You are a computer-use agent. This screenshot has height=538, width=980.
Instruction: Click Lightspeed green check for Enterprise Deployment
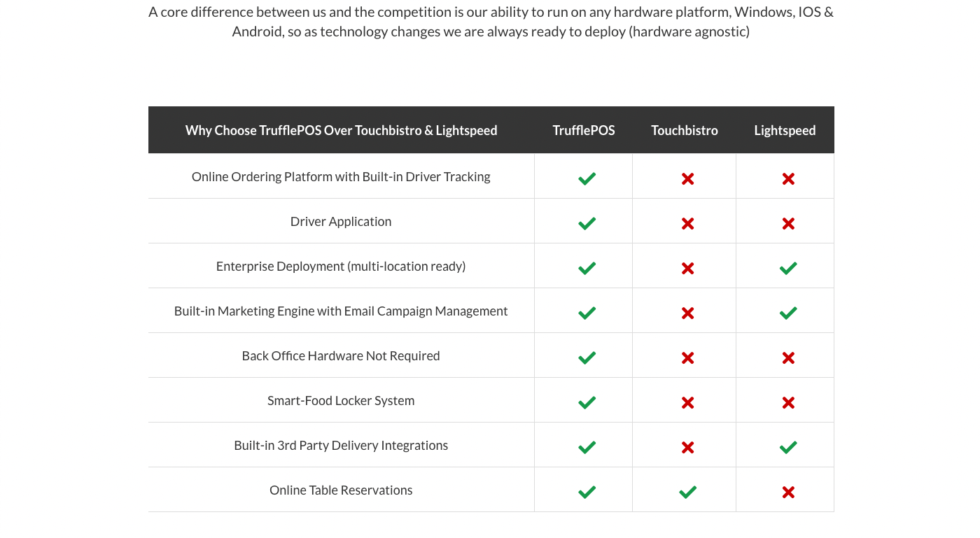click(x=788, y=268)
